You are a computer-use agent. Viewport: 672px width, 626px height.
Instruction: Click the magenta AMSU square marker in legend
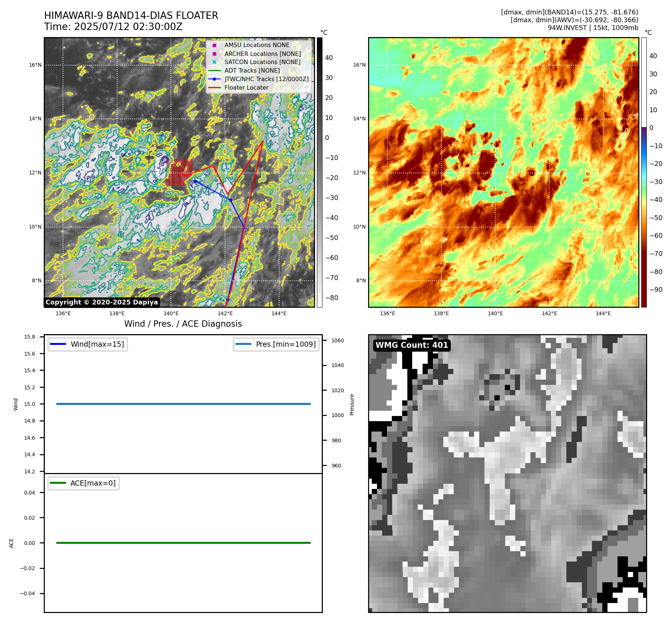tap(214, 45)
